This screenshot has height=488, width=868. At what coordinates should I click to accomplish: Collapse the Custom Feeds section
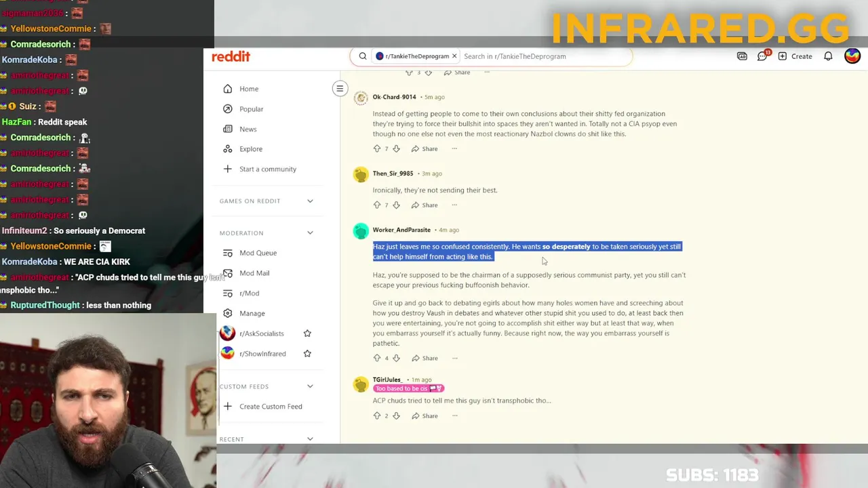click(310, 386)
